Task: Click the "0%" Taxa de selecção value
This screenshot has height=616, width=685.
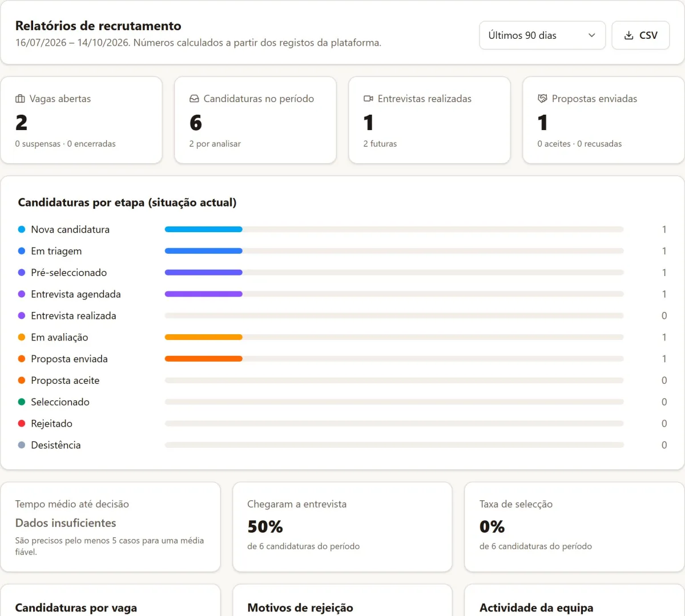Action: click(492, 526)
